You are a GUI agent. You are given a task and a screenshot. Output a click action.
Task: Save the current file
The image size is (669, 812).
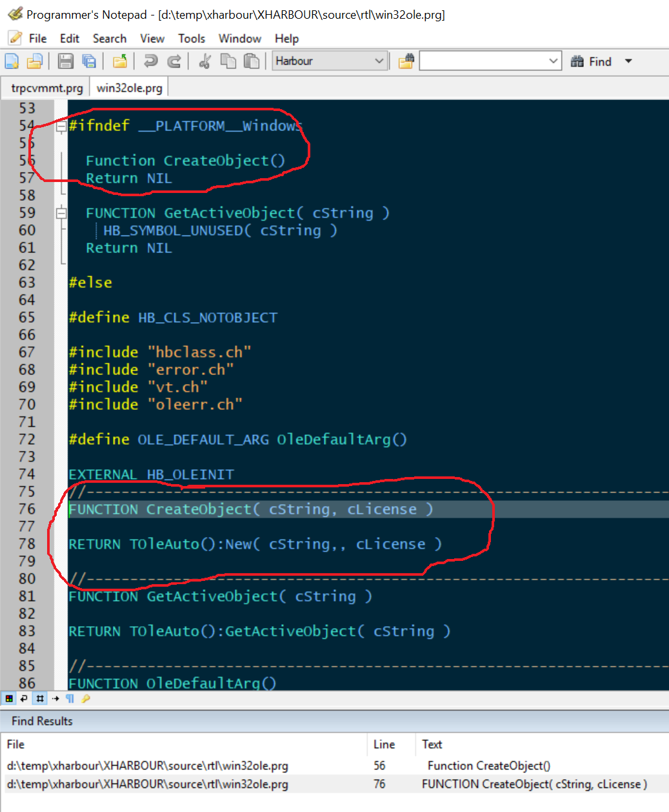pyautogui.click(x=65, y=61)
